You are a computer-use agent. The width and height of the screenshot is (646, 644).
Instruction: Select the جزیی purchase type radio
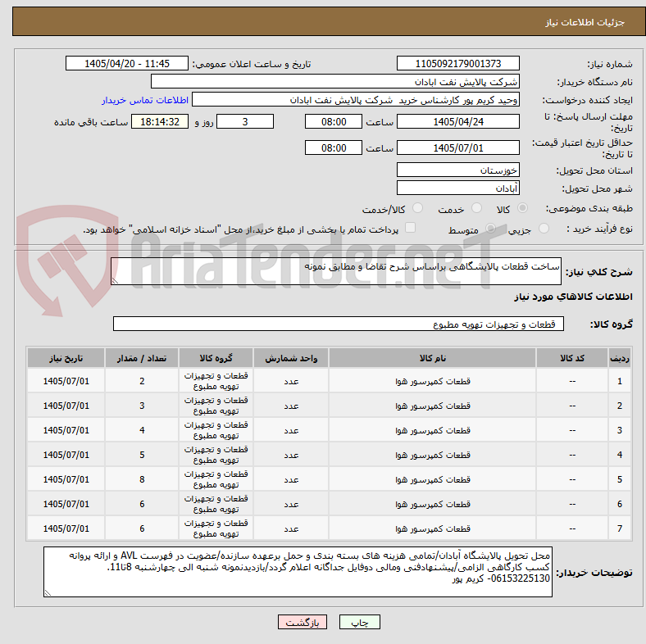point(544,228)
